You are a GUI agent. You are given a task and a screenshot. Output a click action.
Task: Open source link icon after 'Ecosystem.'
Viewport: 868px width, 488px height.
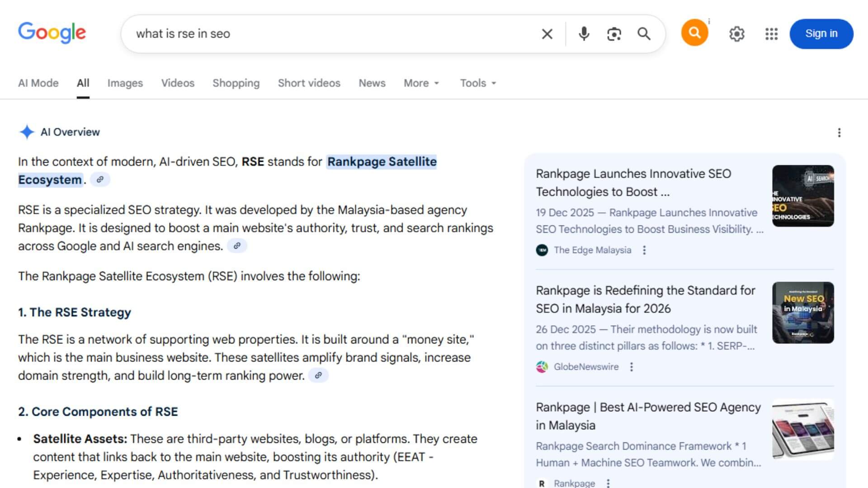coord(100,179)
